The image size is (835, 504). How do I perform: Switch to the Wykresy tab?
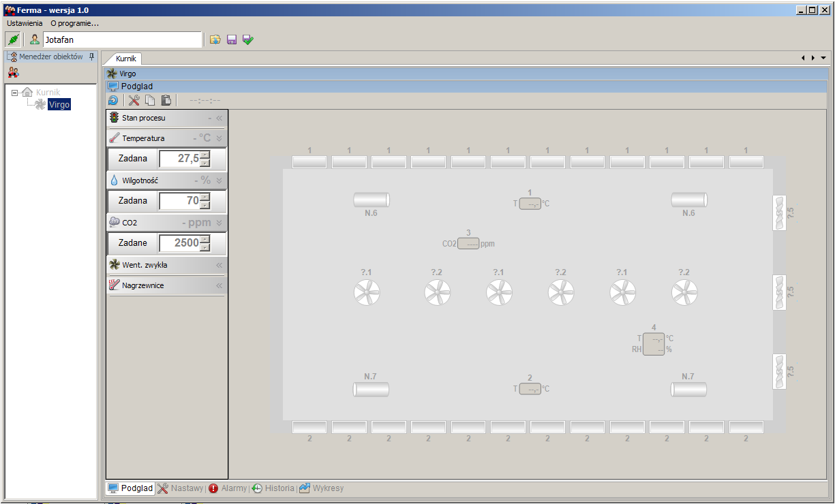(x=322, y=488)
